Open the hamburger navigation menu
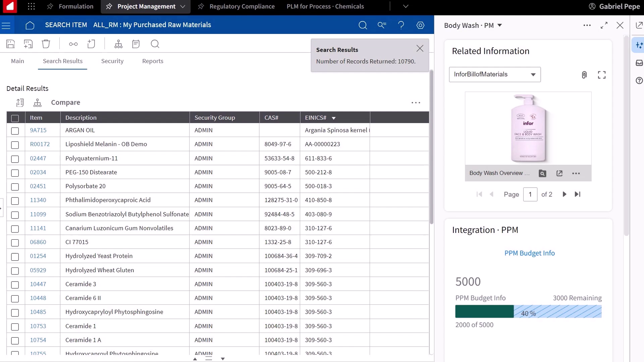The height and width of the screenshot is (362, 644). click(6, 25)
